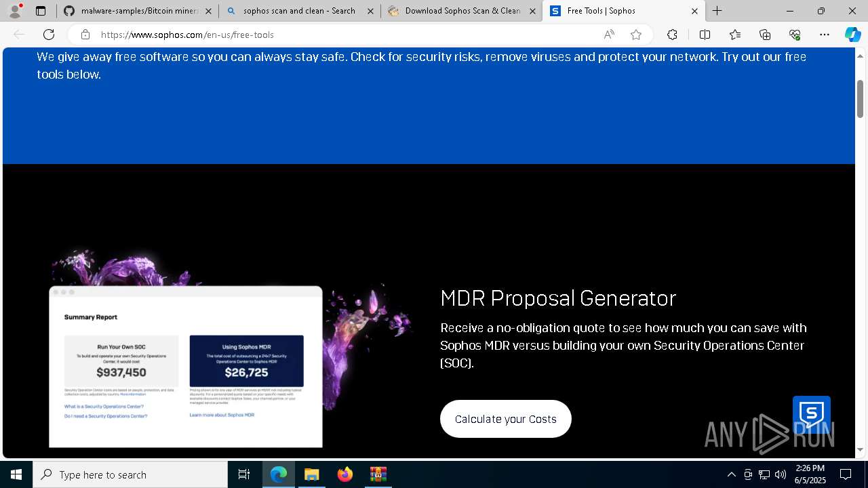The width and height of the screenshot is (868, 488).
Task: View site information lock icon
Action: pos(85,35)
